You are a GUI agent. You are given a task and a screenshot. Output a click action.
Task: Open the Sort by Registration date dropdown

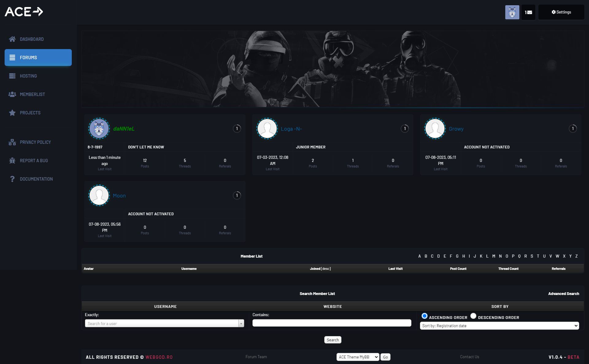click(x=499, y=326)
